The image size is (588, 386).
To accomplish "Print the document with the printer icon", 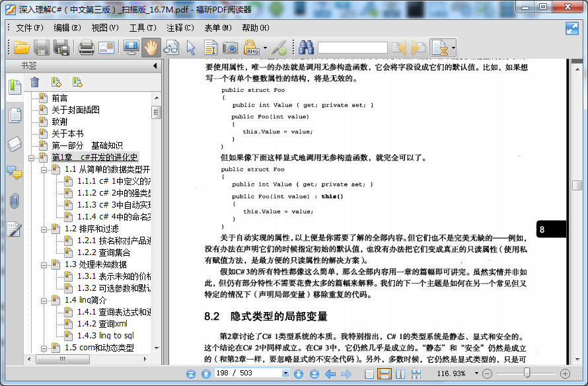I will (x=87, y=48).
